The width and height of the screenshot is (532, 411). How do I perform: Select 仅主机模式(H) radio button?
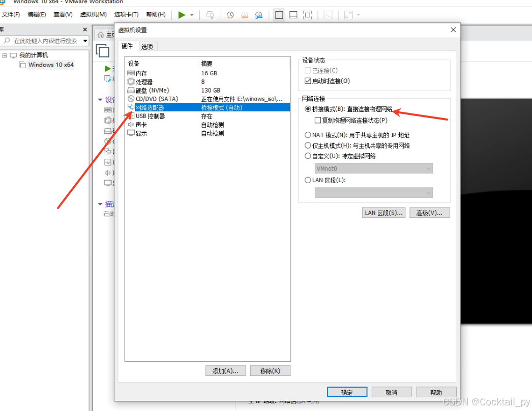point(308,145)
